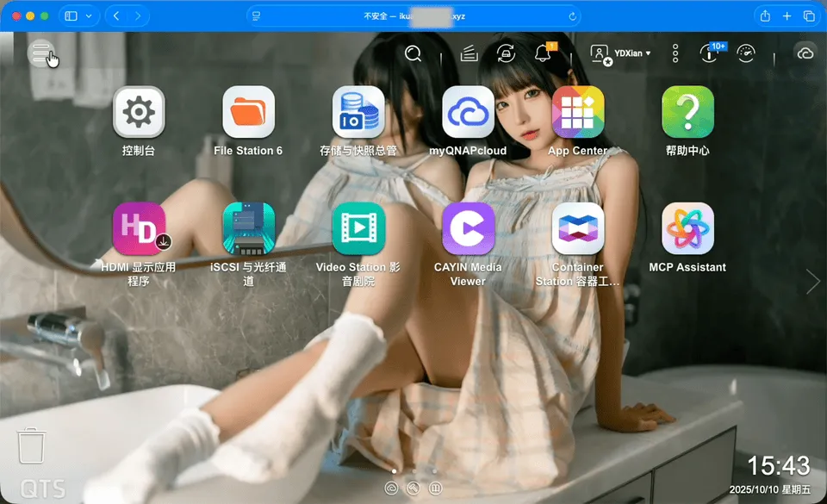
Task: Launch CAYIN Media Viewer
Action: pyautogui.click(x=468, y=229)
